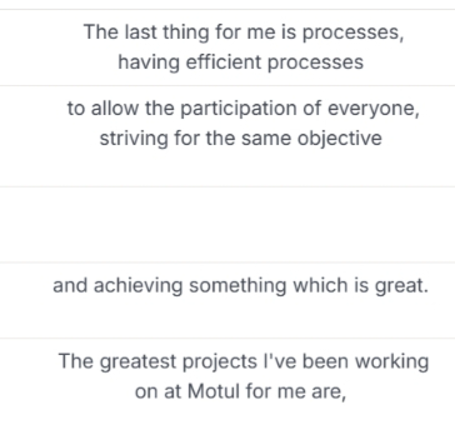
Task: Click the text "on at Motul for me are,"
Action: tap(241, 391)
